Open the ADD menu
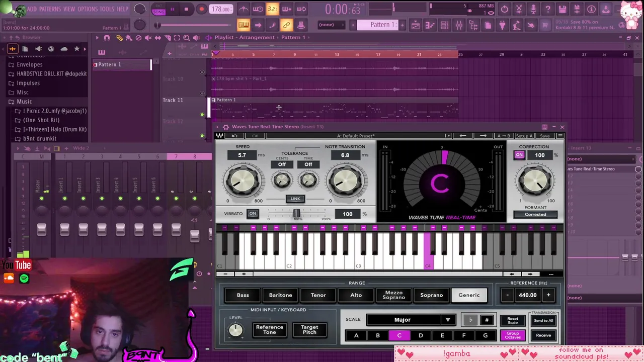Image resolution: width=644 pixels, height=362 pixels. pos(32,9)
